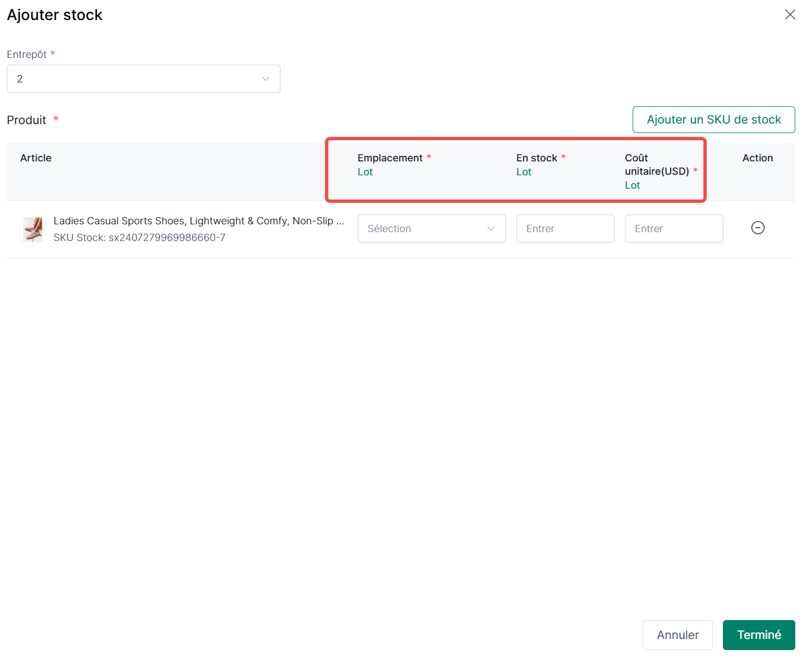Focus the En stock Entrer field
Screen dimensions: 812x659
tap(565, 229)
